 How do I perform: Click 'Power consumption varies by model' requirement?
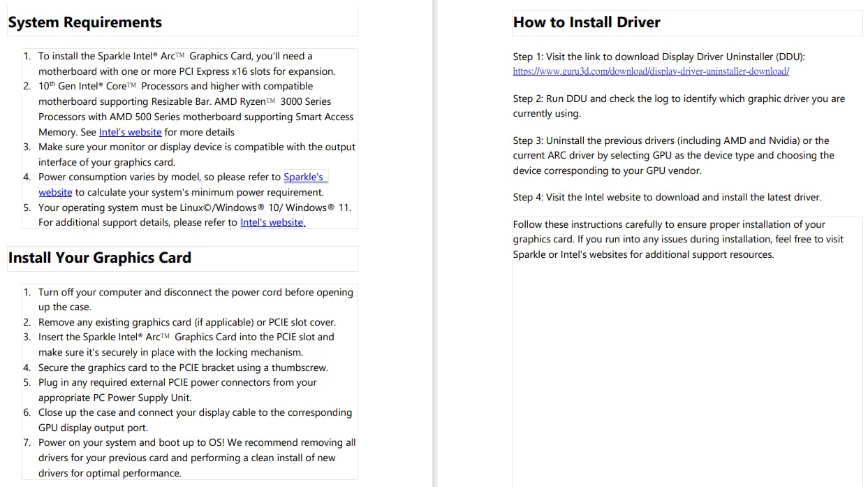tap(182, 184)
